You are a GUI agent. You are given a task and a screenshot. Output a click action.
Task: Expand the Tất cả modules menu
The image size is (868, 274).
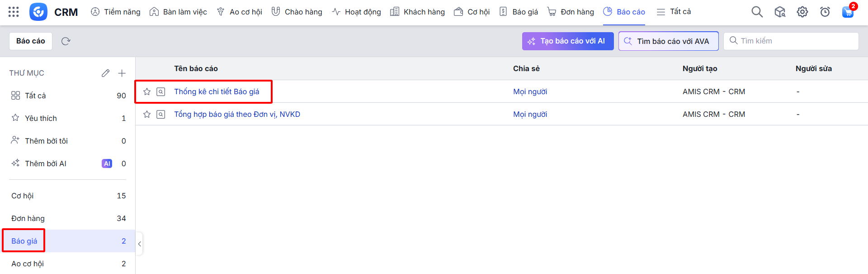(x=674, y=12)
